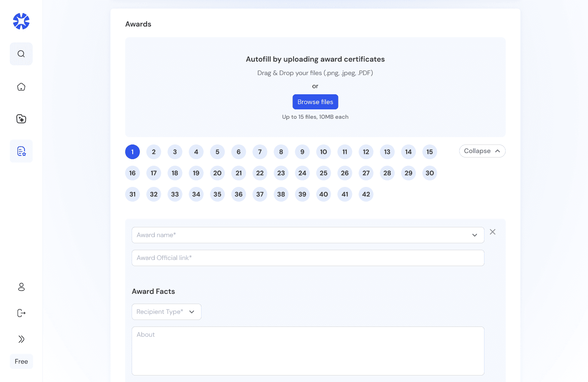
Task: Open award number 21
Action: point(238,173)
